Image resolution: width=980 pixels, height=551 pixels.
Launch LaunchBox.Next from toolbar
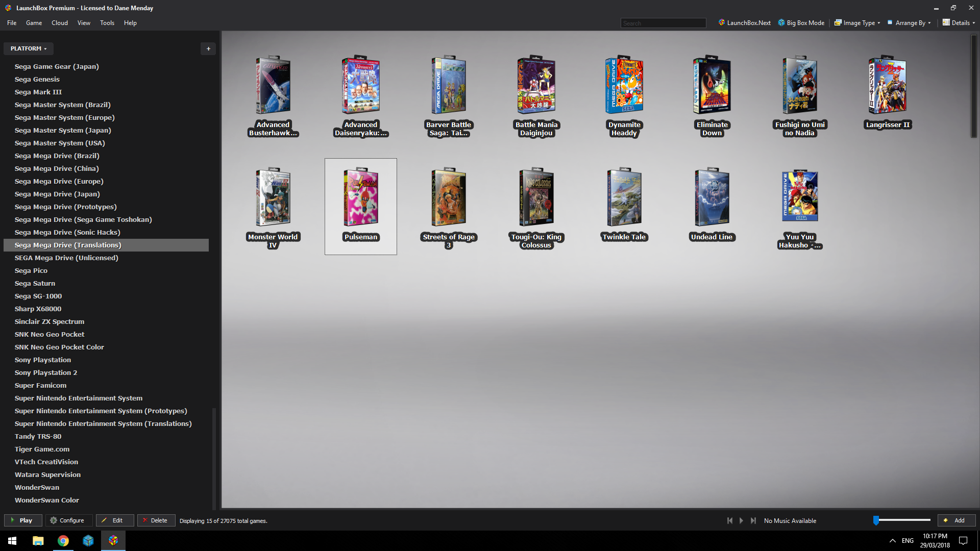[x=744, y=23]
